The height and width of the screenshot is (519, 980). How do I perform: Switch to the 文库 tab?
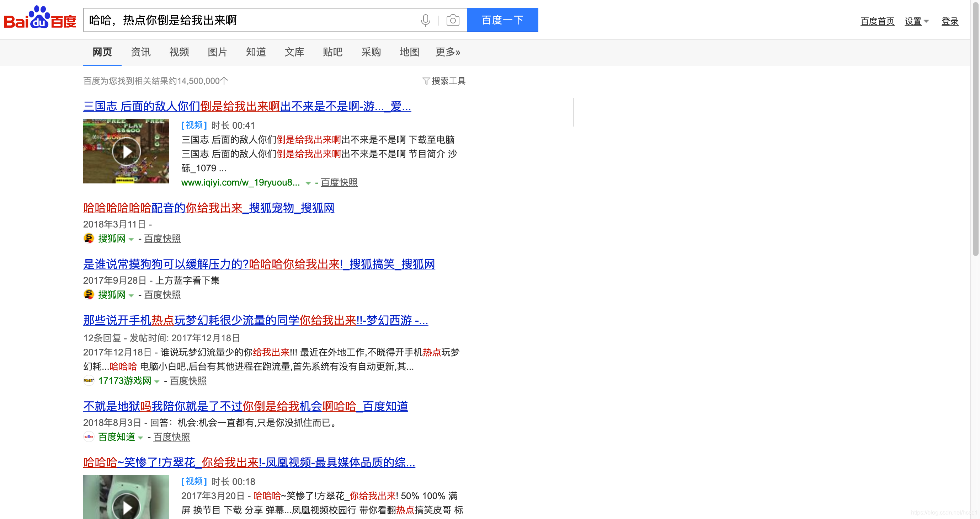click(294, 52)
